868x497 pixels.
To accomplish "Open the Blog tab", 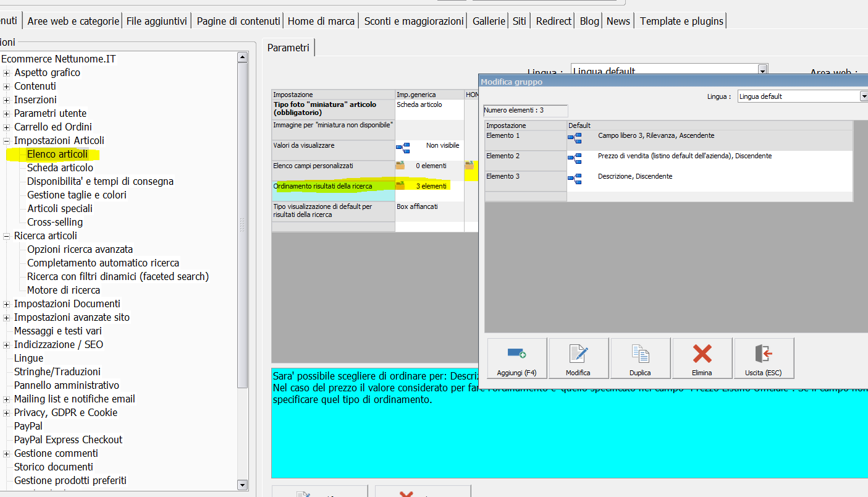I will click(x=589, y=21).
